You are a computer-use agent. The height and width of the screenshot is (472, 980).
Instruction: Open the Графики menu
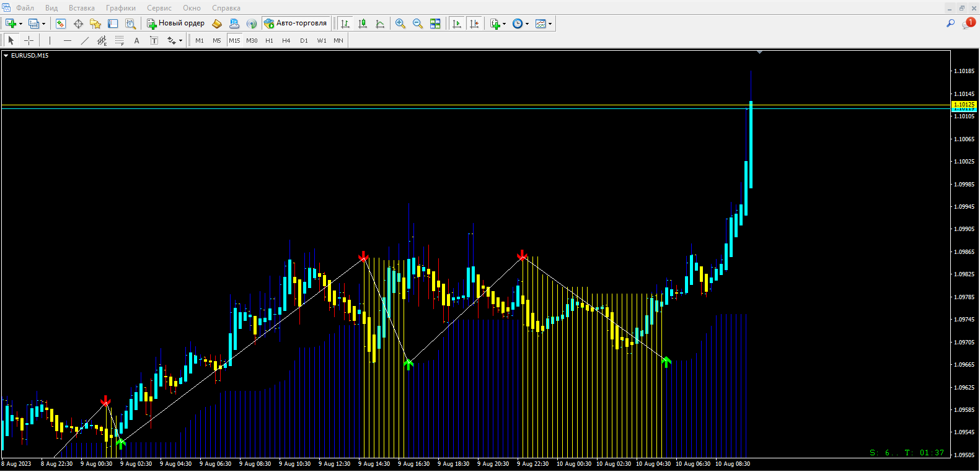121,8
